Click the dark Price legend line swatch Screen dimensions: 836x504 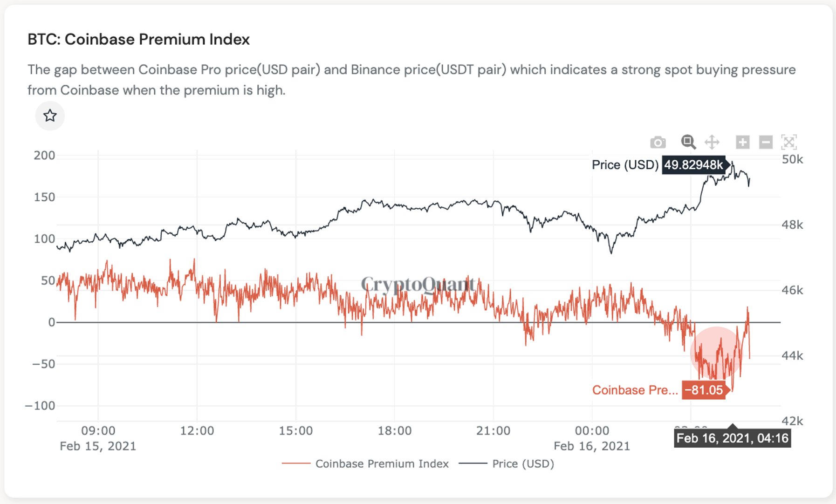pyautogui.click(x=473, y=463)
